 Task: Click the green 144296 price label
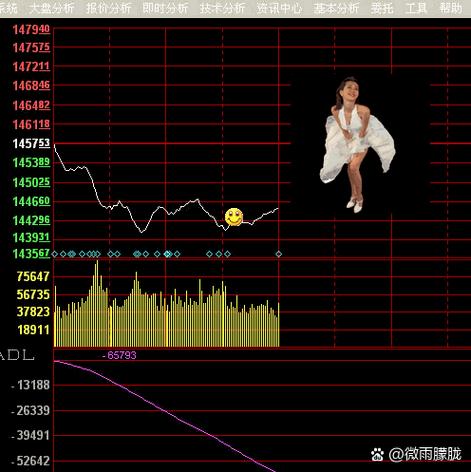coord(31,220)
